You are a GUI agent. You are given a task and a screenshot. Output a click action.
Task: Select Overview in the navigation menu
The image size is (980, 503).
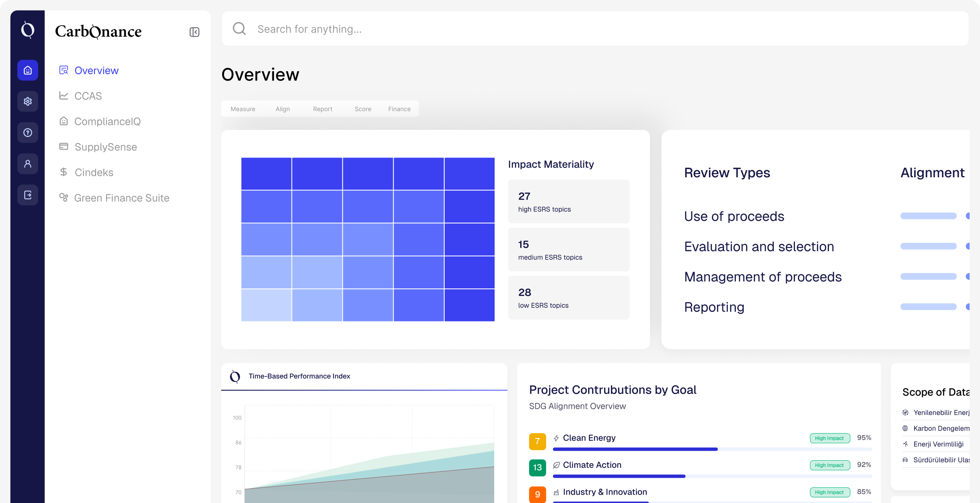[96, 70]
